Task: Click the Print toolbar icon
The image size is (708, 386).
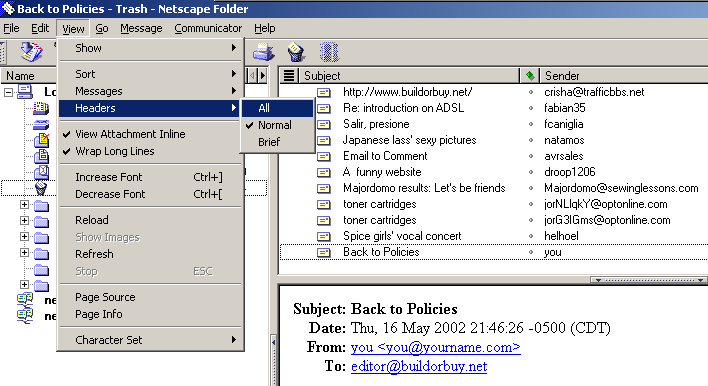Action: click(x=264, y=52)
